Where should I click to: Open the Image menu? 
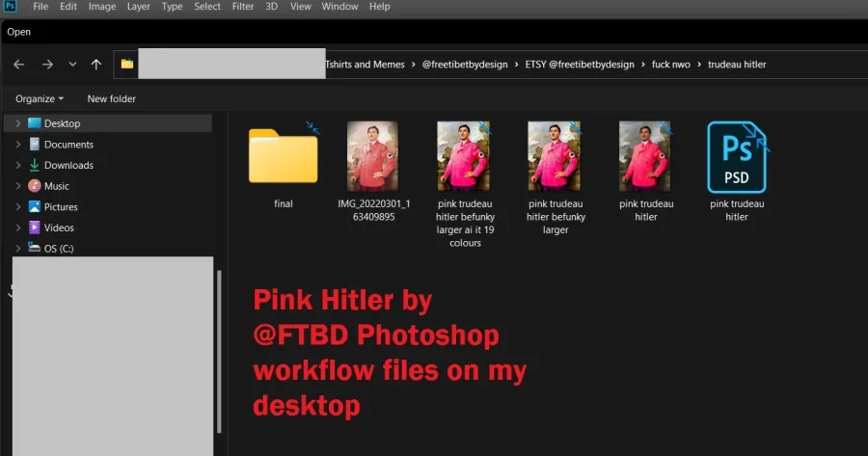102,7
